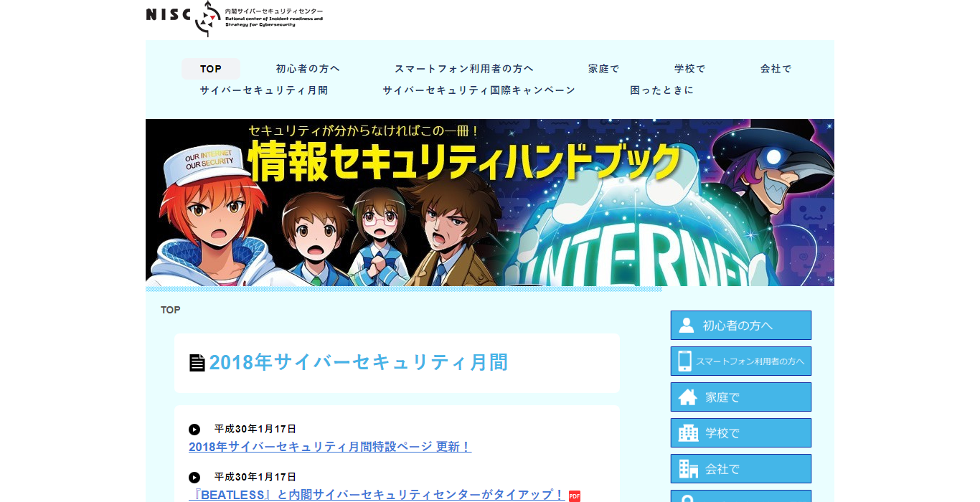Open the BEATLESS tie-up announcement link
The height and width of the screenshot is (502, 980).
click(x=377, y=495)
